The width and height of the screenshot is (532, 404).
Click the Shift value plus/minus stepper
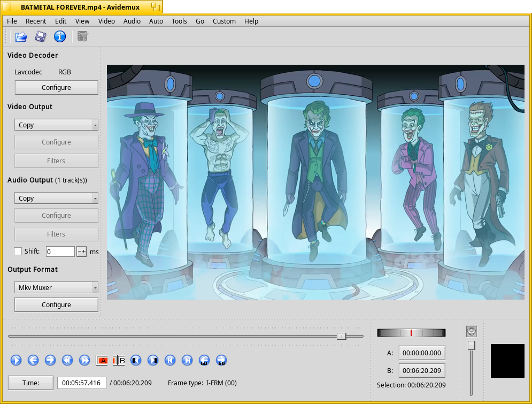pos(81,251)
